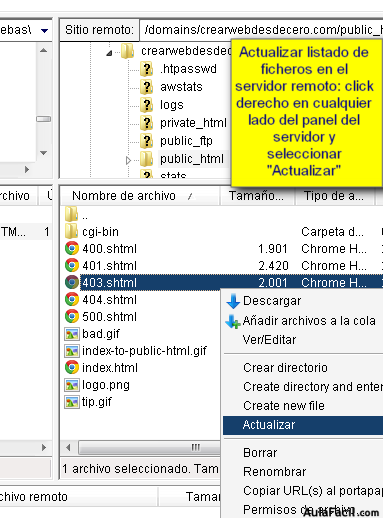Choose Descargar from the context menu
Image resolution: width=383 pixels, height=518 pixels.
tap(303, 301)
